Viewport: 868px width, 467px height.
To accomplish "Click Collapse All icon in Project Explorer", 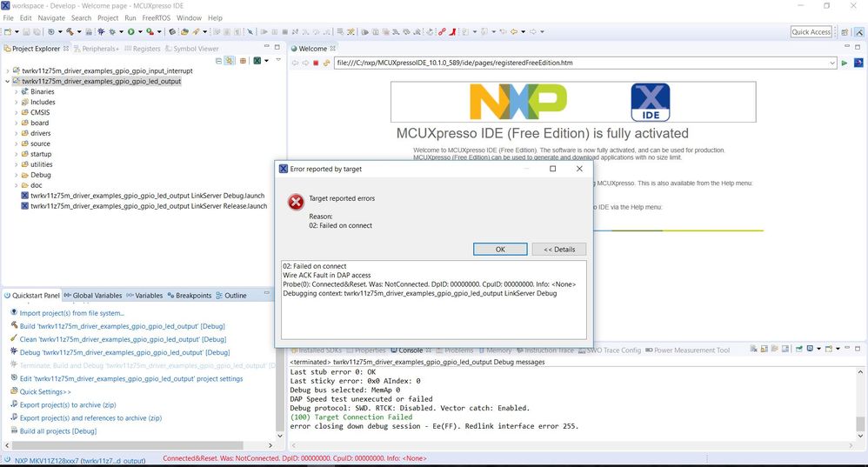I will point(218,60).
